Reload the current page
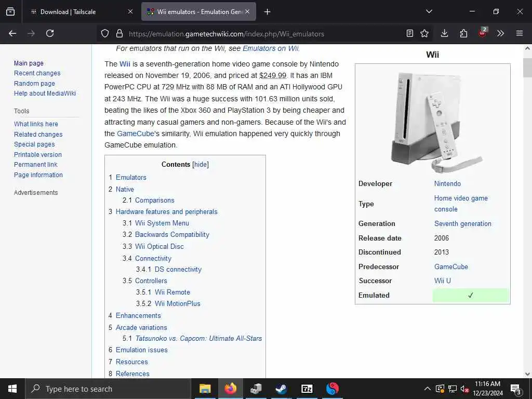Image resolution: width=532 pixels, height=399 pixels. point(50,33)
